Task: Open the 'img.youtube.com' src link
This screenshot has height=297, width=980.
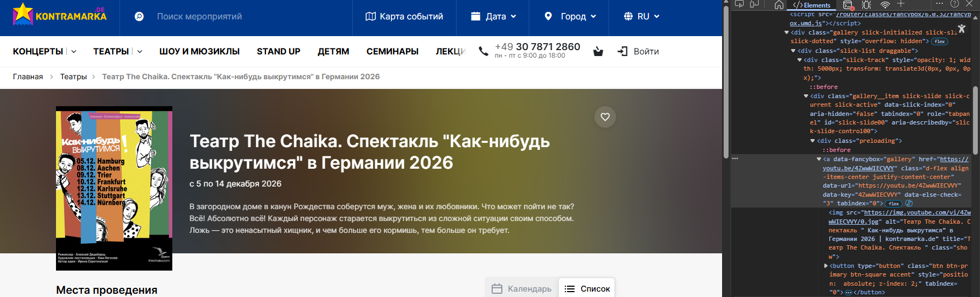Action: (900, 217)
